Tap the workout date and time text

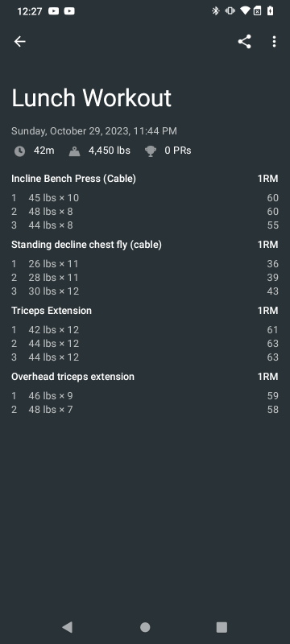tap(94, 131)
